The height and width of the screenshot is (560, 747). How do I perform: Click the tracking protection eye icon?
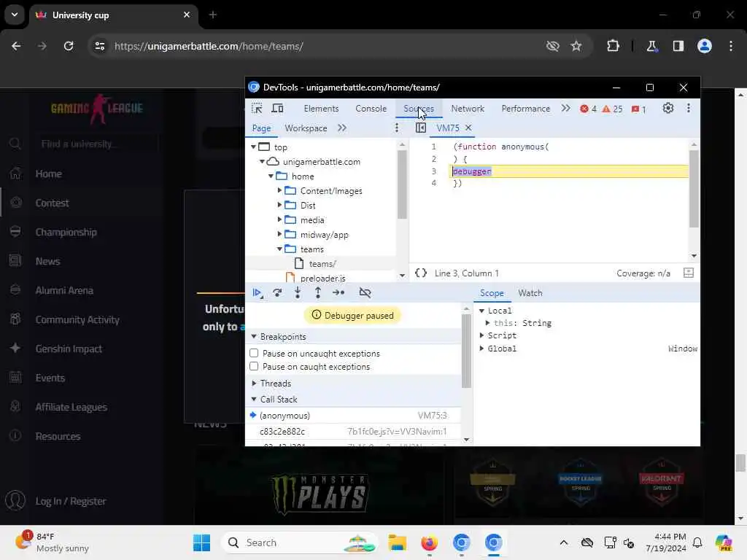tap(553, 46)
